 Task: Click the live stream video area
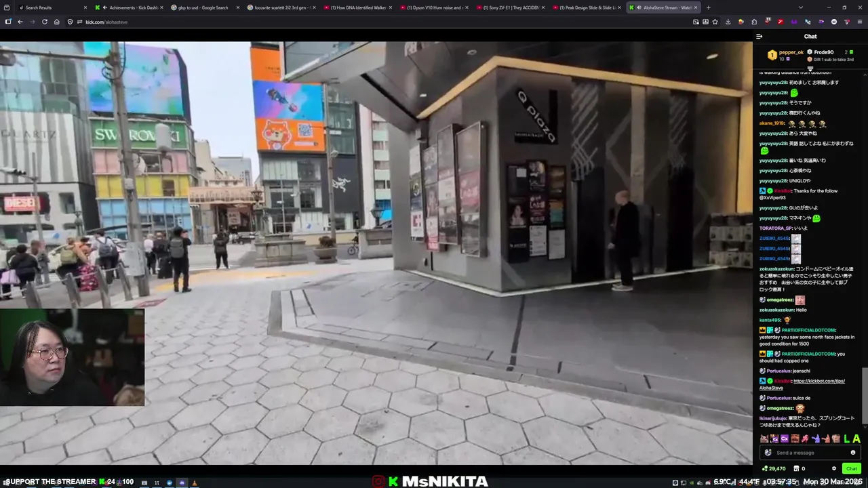point(376,253)
